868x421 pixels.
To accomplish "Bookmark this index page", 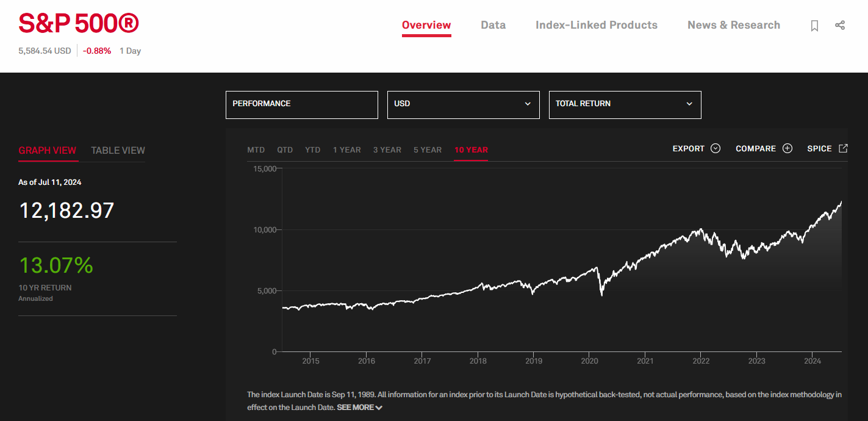I will coord(814,26).
